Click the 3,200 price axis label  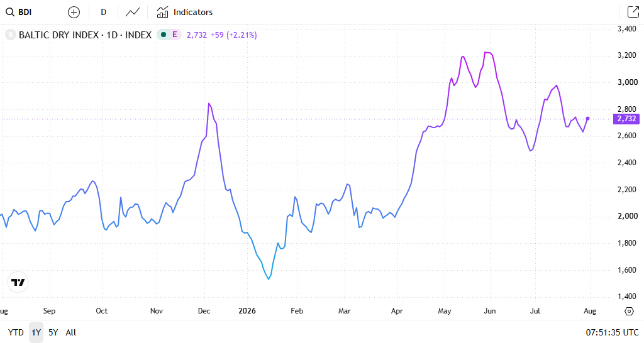pos(627,55)
